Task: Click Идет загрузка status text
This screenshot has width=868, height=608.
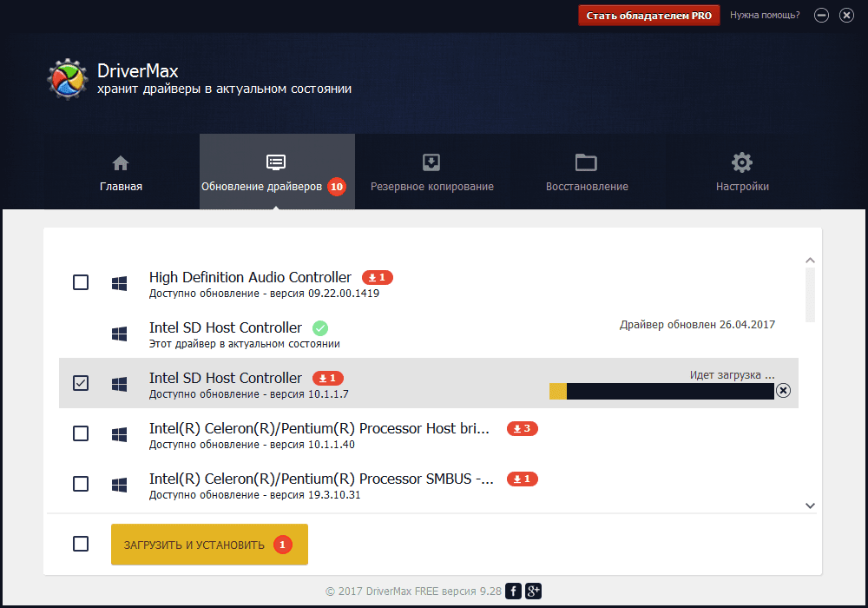Action: click(x=733, y=375)
